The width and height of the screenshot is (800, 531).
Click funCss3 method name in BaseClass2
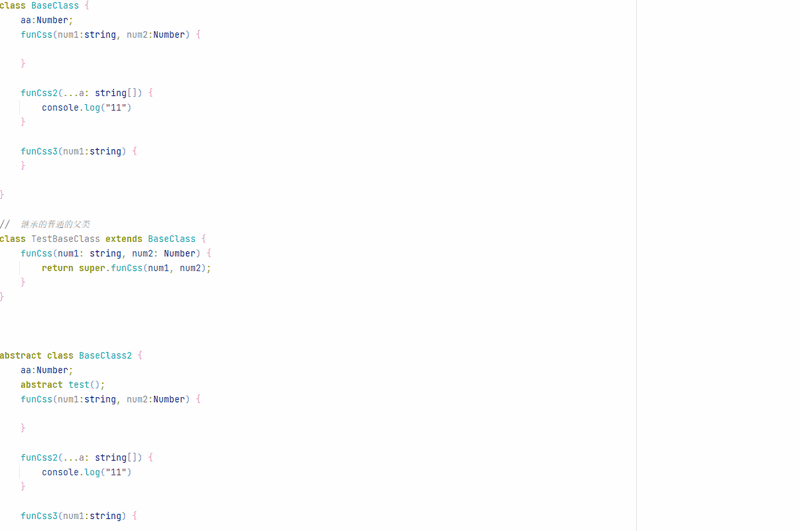39,516
